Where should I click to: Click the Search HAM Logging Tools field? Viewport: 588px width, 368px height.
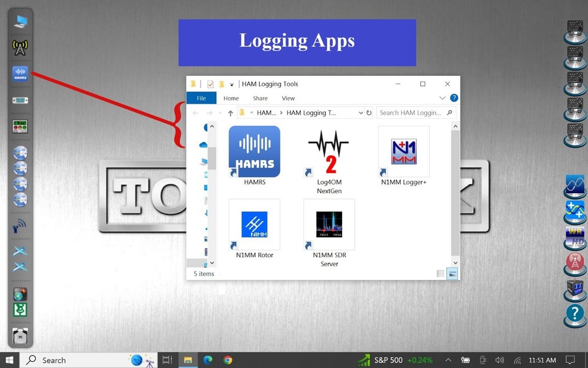(412, 113)
